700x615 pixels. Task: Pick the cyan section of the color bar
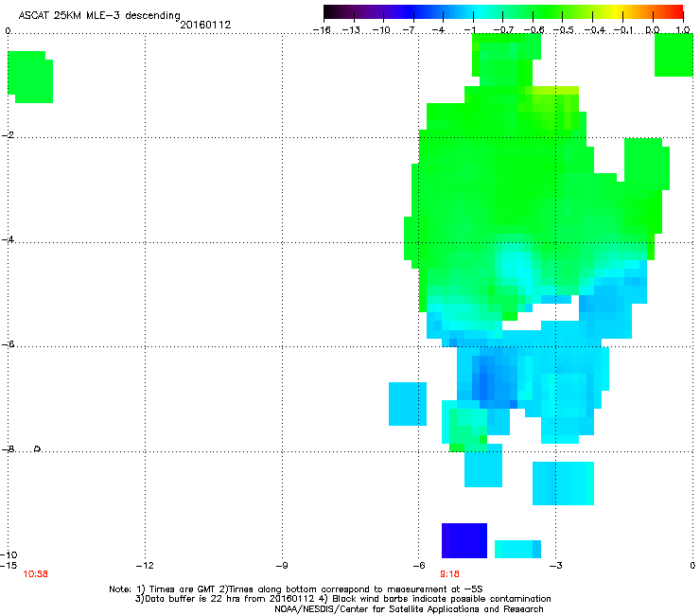click(480, 12)
